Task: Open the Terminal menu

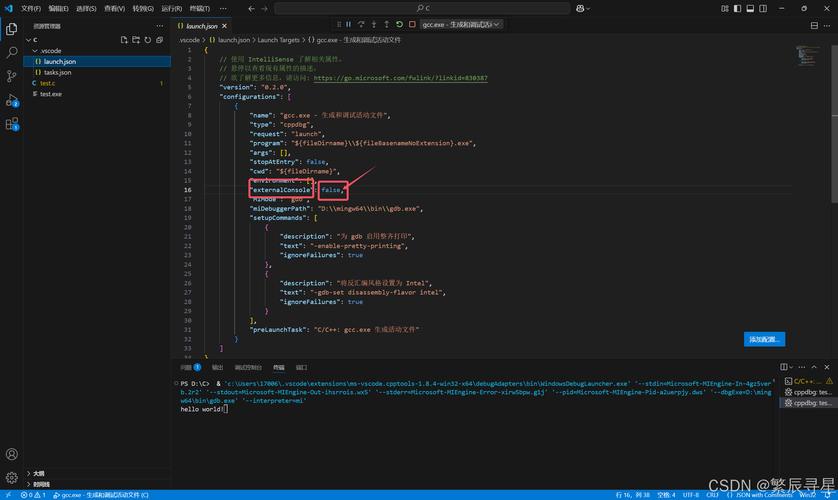Action: (200, 9)
